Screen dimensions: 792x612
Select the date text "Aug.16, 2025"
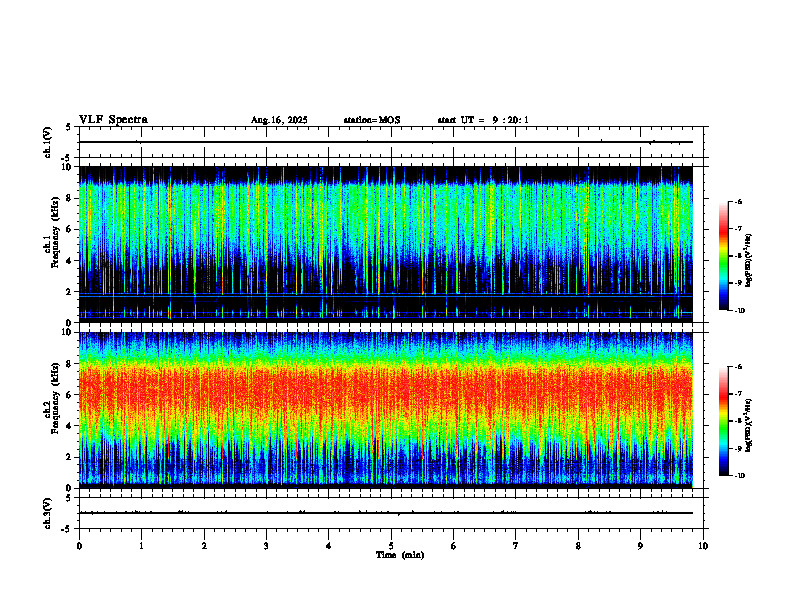click(x=279, y=120)
